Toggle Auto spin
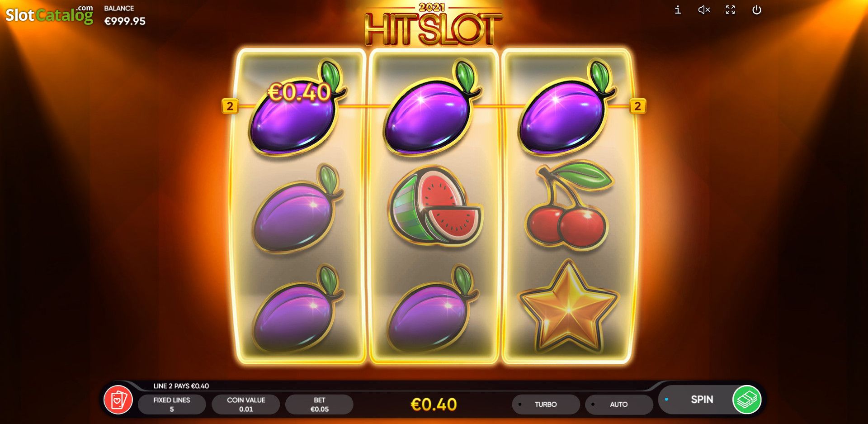The image size is (868, 424). point(619,404)
